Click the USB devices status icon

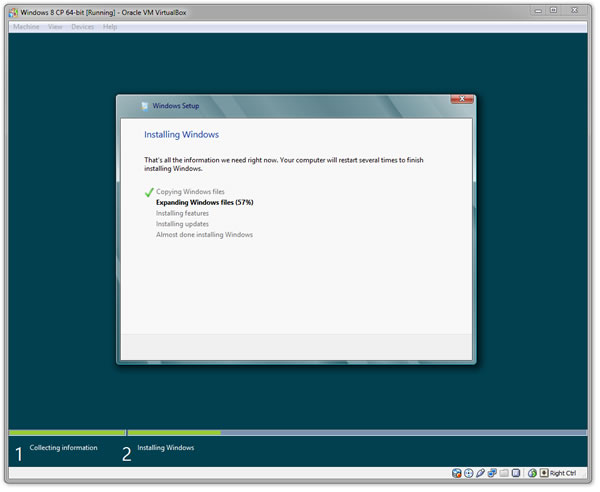point(480,473)
